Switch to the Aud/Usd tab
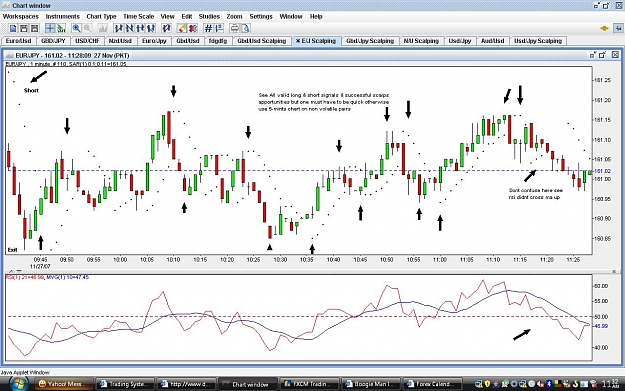625x391 pixels. tap(493, 41)
